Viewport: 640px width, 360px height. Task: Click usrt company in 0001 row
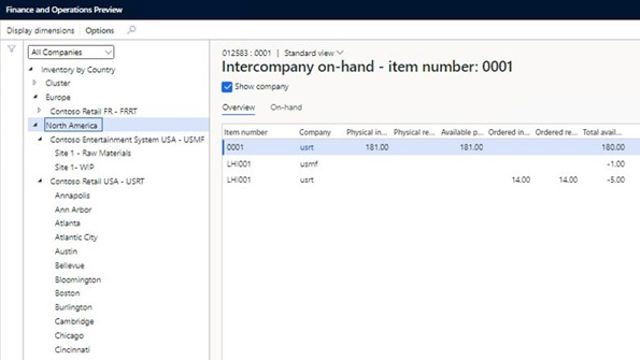307,147
